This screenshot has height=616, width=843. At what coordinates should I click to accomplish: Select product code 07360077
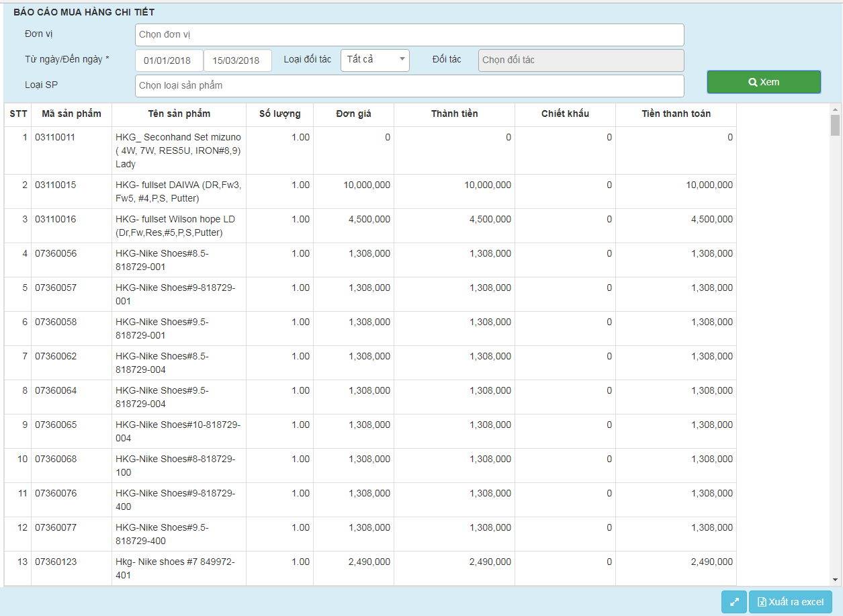coord(56,527)
